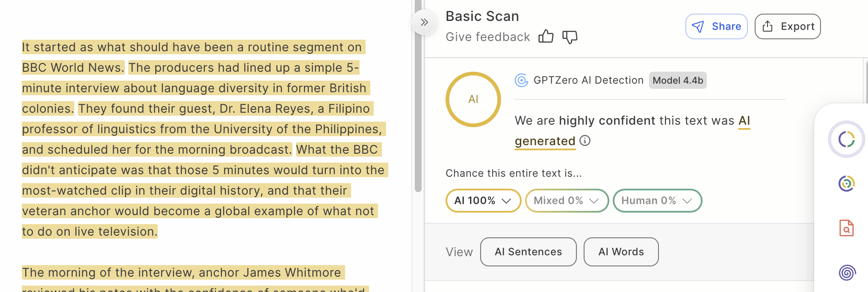Image resolution: width=868 pixels, height=292 pixels.
Task: Click the Export button
Action: pos(787,26)
